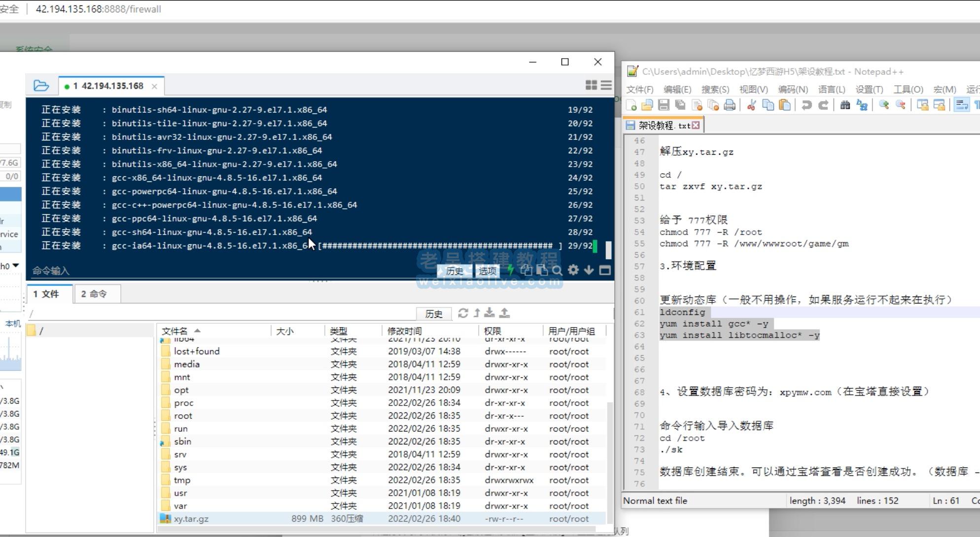Click the Undo arrow in Notepad++ toolbar
The width and height of the screenshot is (980, 537).
tap(806, 105)
